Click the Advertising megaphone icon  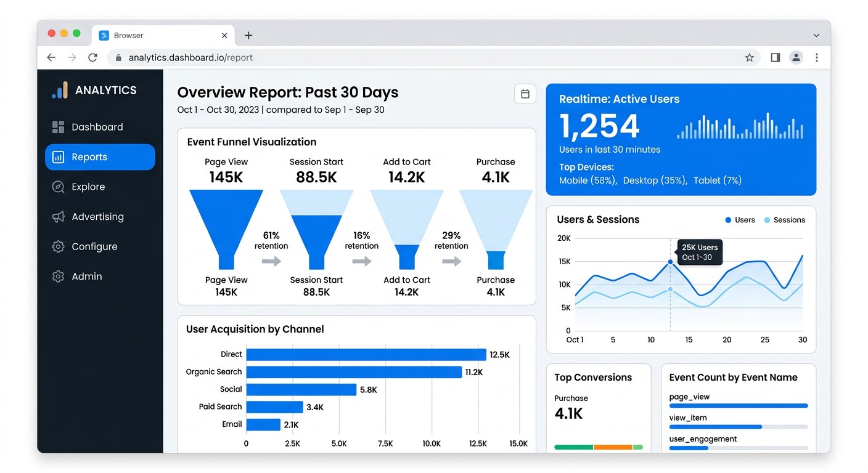point(58,217)
